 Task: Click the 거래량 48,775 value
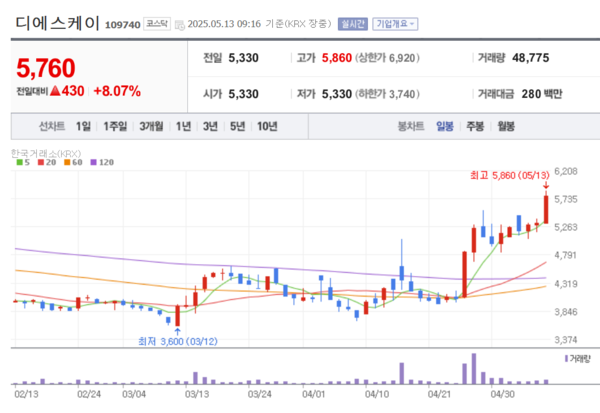[531, 58]
